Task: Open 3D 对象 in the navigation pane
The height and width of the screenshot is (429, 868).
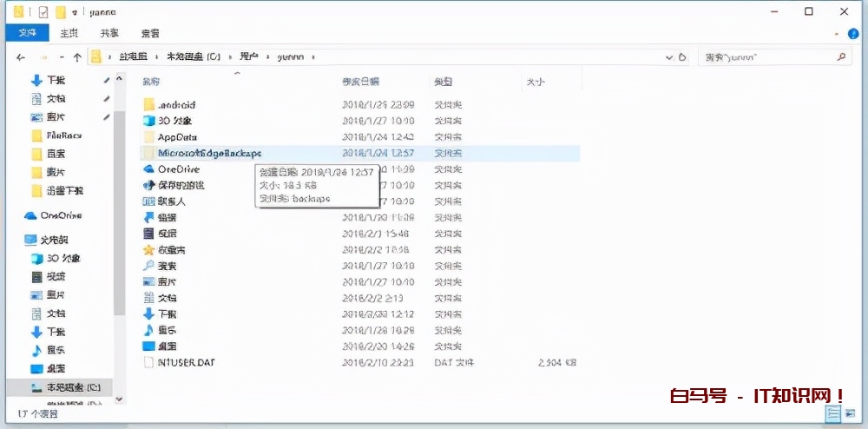Action: [56, 258]
